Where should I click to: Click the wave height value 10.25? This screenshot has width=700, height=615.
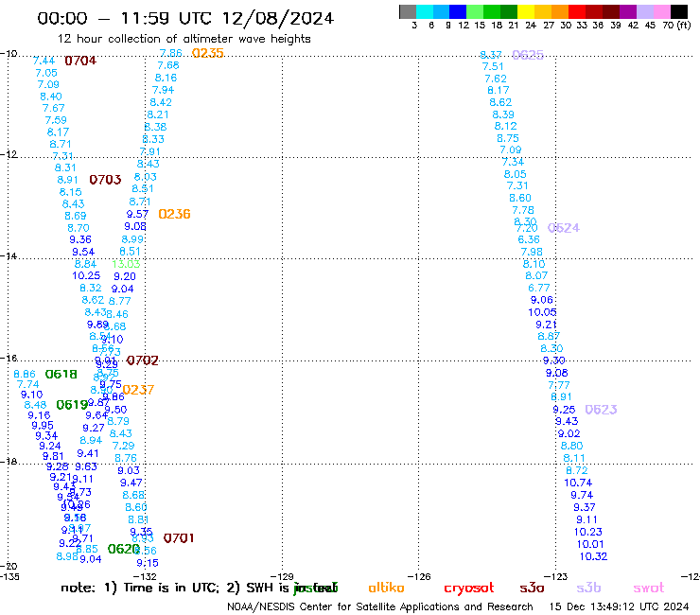(86, 275)
